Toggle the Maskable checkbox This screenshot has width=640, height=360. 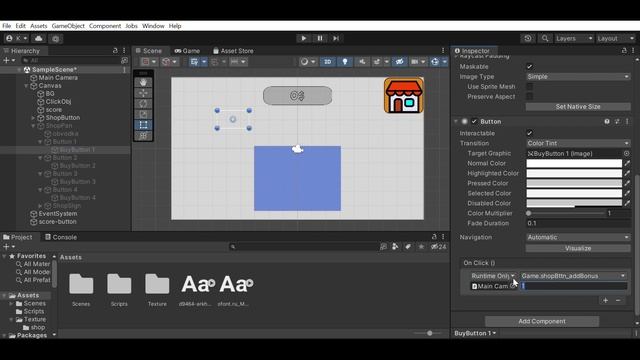coord(529,67)
